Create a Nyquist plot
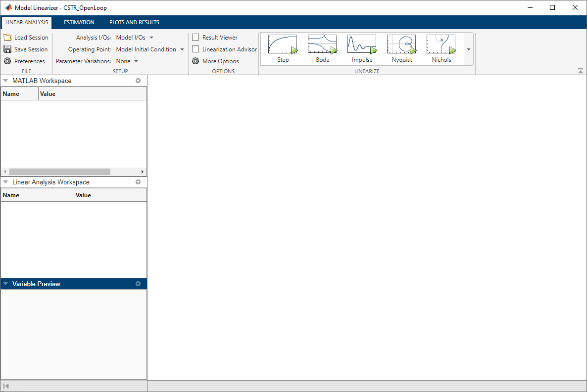 tap(401, 47)
